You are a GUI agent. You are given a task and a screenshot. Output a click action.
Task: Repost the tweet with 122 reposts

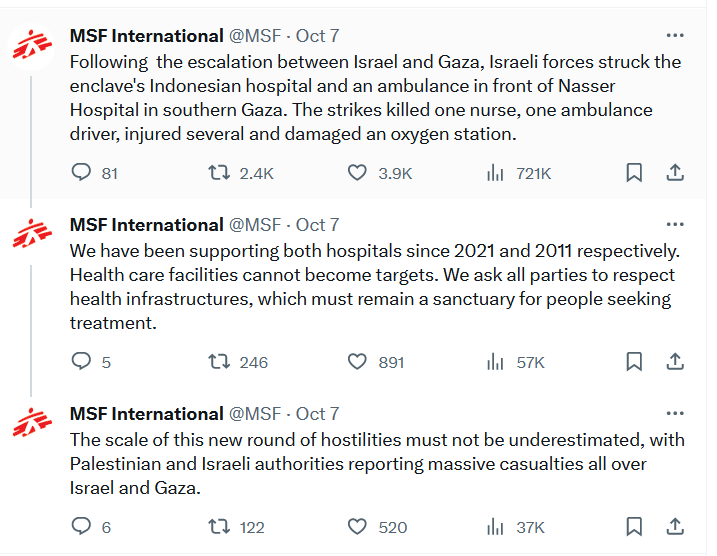tap(219, 526)
